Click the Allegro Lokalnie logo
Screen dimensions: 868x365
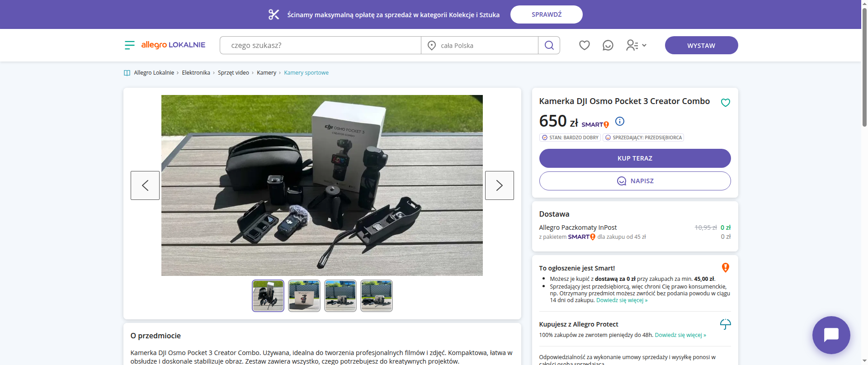click(x=173, y=45)
